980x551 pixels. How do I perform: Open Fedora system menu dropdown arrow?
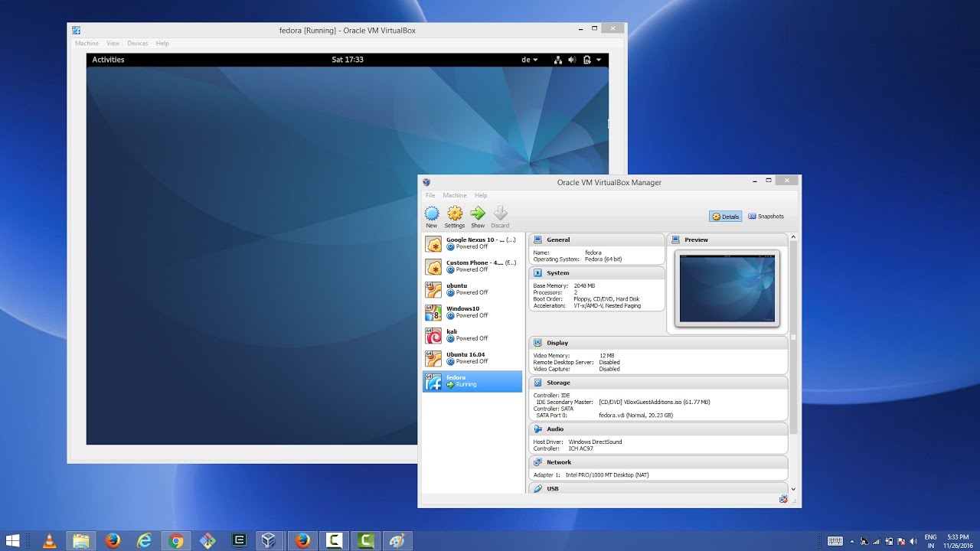[x=599, y=60]
